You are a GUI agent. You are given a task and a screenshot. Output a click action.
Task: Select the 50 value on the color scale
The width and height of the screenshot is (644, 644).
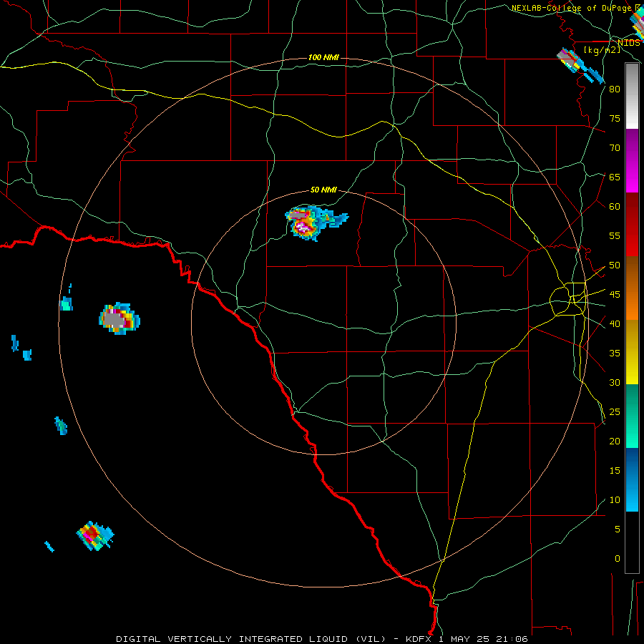click(615, 265)
